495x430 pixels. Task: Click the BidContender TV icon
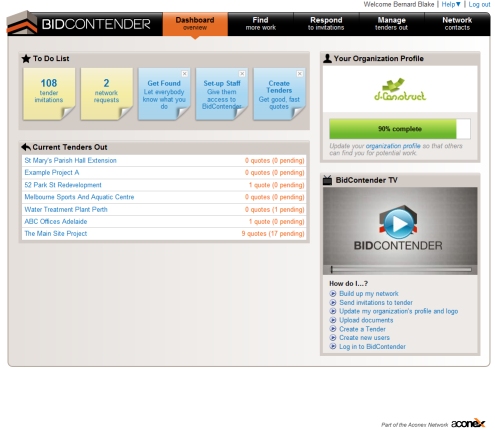tap(327, 180)
